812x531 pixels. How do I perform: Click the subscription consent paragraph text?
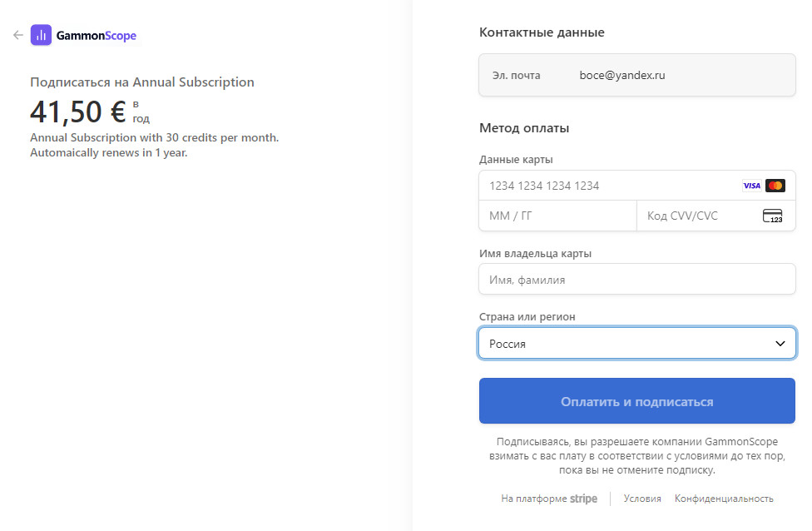tap(637, 456)
